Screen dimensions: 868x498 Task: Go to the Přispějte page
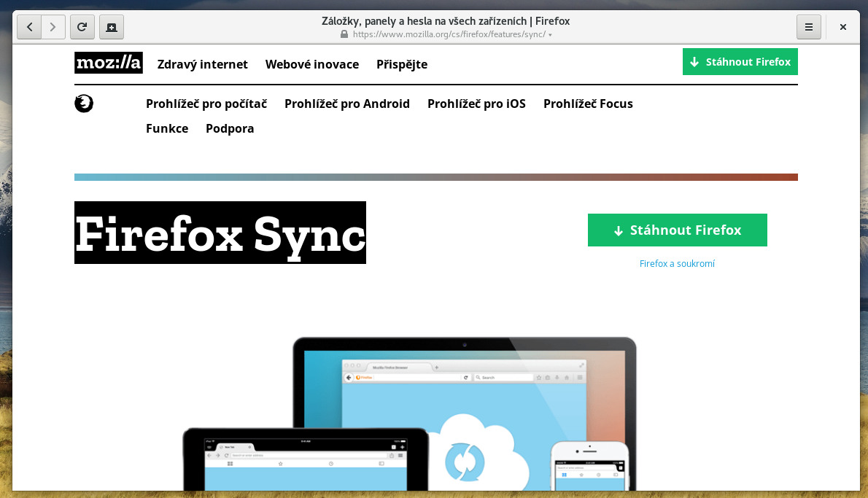(x=402, y=64)
